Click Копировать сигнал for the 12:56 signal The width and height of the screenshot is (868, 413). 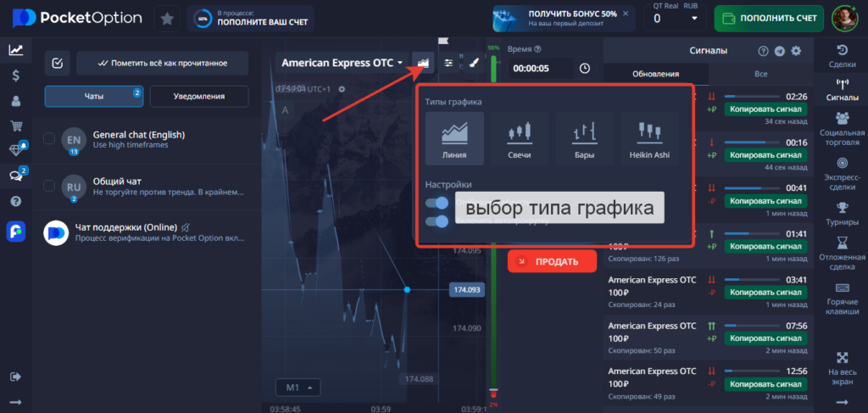click(x=765, y=383)
